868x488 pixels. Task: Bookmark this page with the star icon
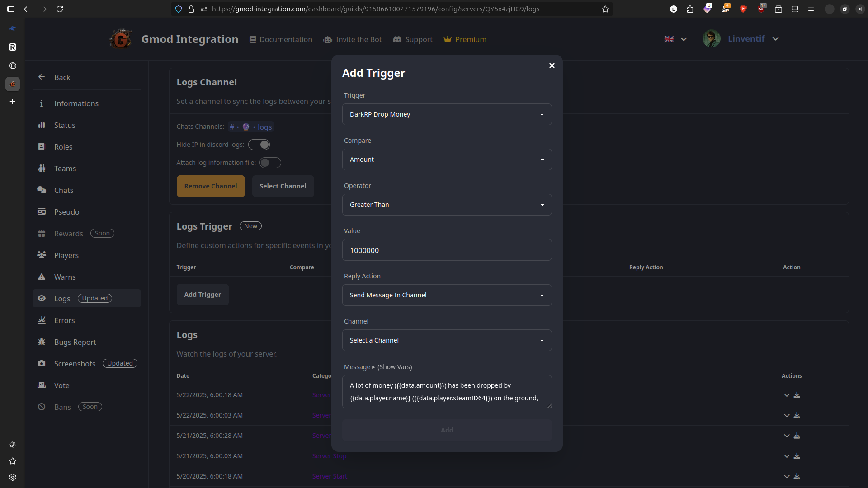(605, 9)
